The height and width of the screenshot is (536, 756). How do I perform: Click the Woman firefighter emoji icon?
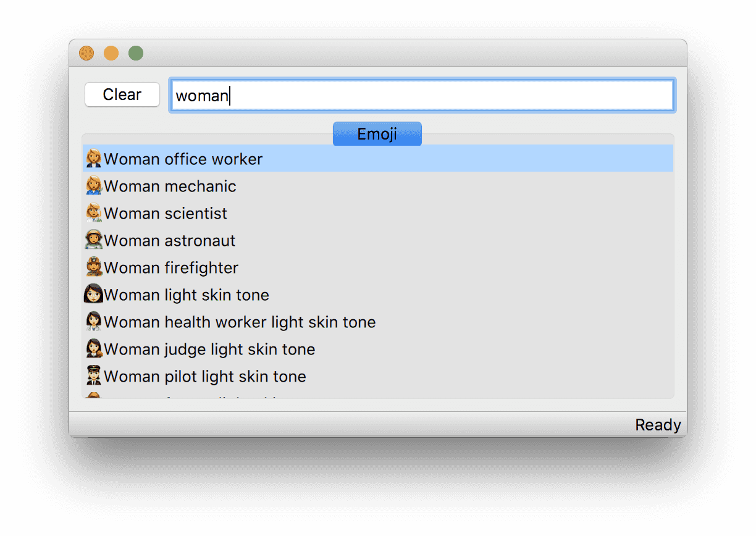coord(93,267)
